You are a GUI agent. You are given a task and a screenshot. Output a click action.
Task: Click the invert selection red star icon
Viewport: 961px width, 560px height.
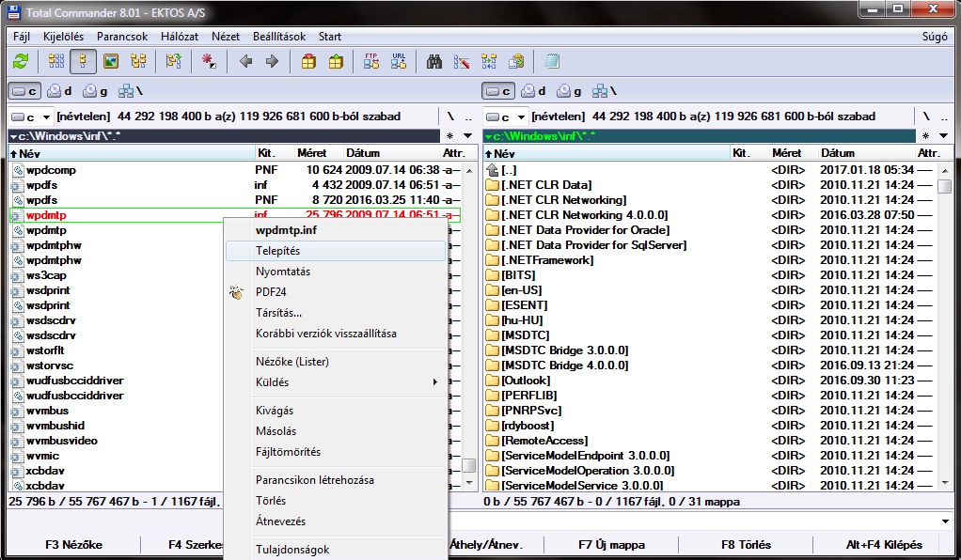[209, 61]
